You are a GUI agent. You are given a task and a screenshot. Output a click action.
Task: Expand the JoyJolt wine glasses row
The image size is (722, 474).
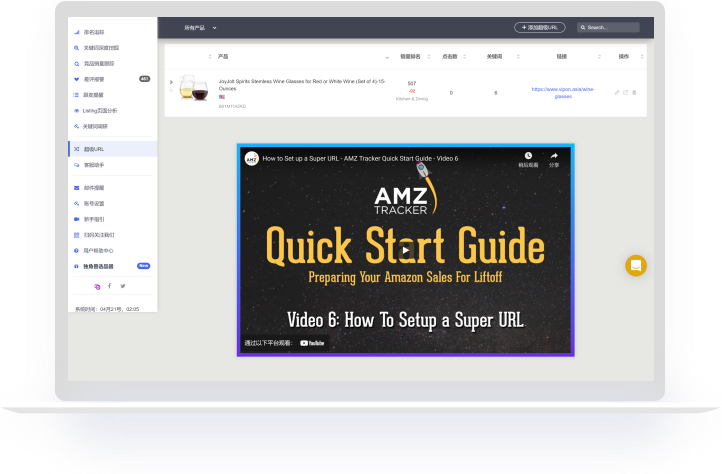(x=171, y=82)
